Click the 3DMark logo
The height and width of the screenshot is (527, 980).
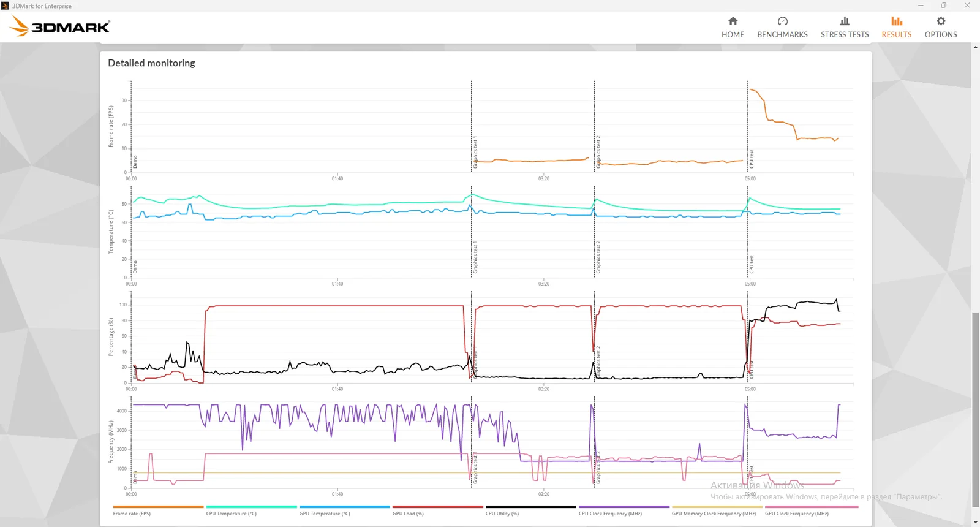pos(60,26)
